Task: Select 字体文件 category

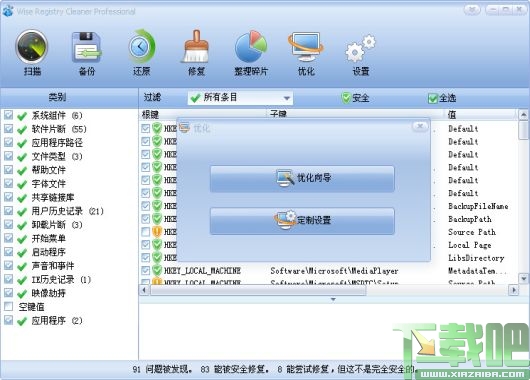Action: [48, 184]
